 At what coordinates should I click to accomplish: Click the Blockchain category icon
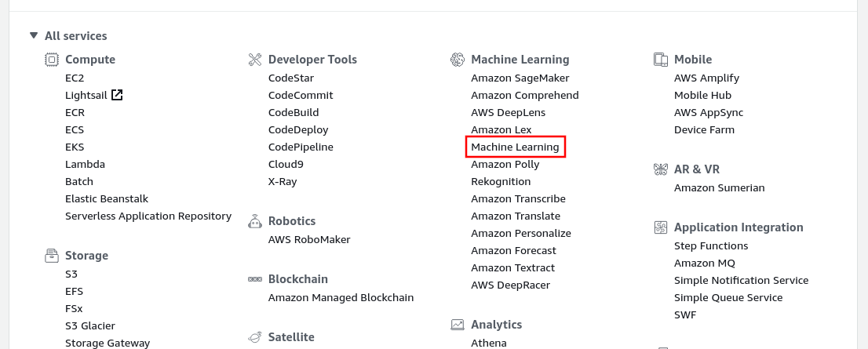click(x=255, y=279)
